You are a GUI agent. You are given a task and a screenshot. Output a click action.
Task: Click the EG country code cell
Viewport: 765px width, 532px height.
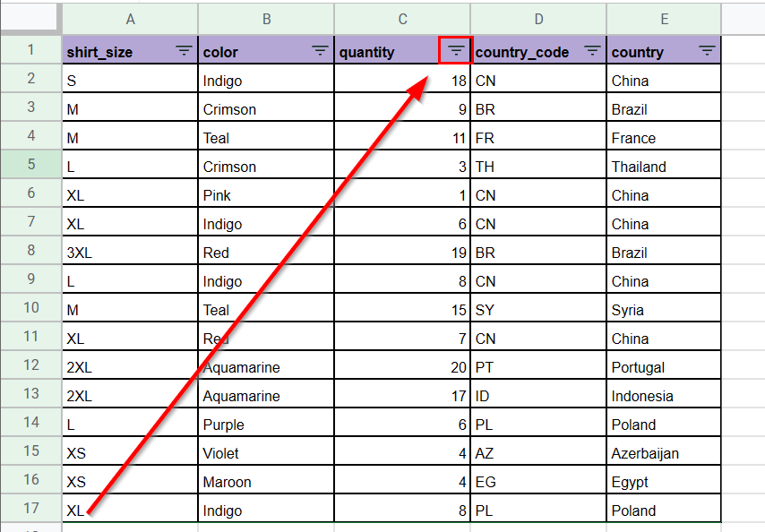point(538,480)
